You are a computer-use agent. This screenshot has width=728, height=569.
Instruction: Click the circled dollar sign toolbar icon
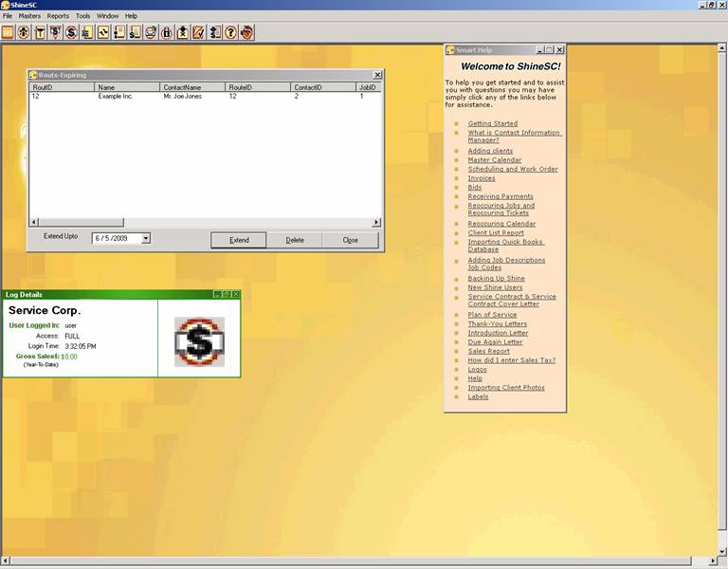point(71,32)
